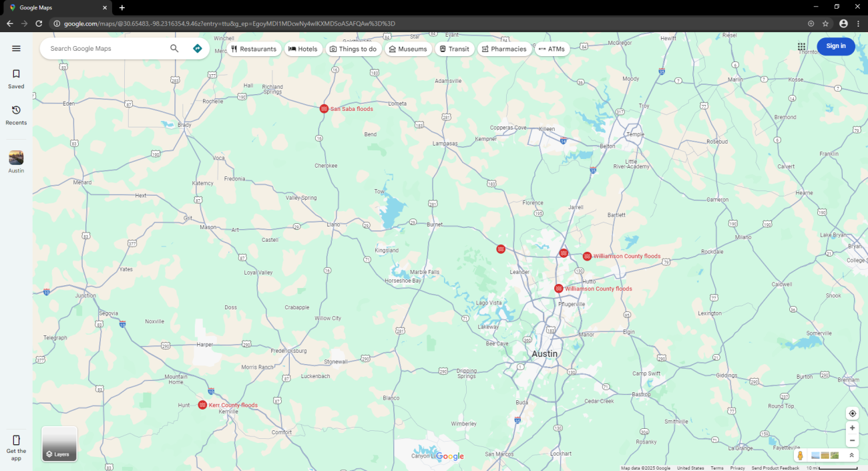Center map on your location
The image size is (868, 471).
[x=852, y=414]
